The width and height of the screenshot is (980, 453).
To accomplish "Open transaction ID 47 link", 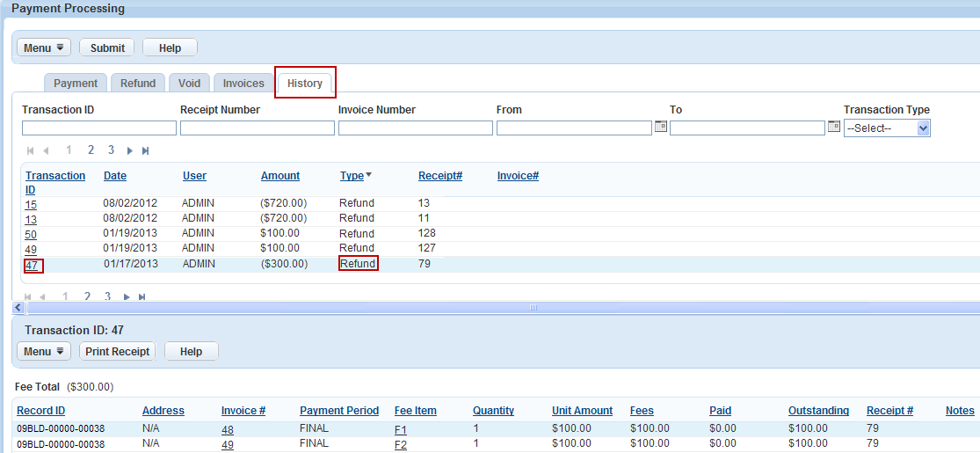I will tap(31, 265).
